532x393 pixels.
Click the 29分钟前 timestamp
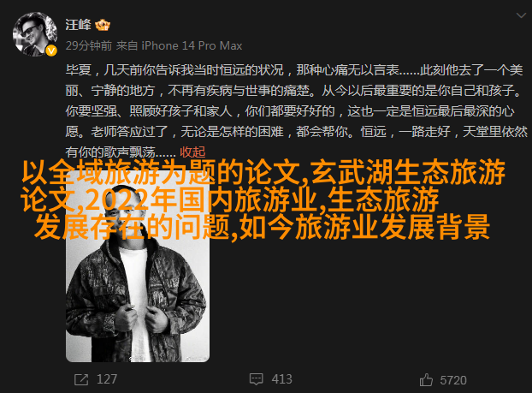[x=89, y=45]
